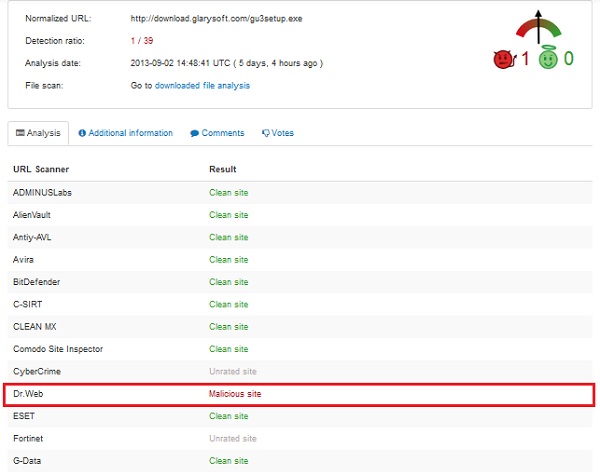The height and width of the screenshot is (475, 600).
Task: Open the Comments tab
Action: [x=217, y=133]
